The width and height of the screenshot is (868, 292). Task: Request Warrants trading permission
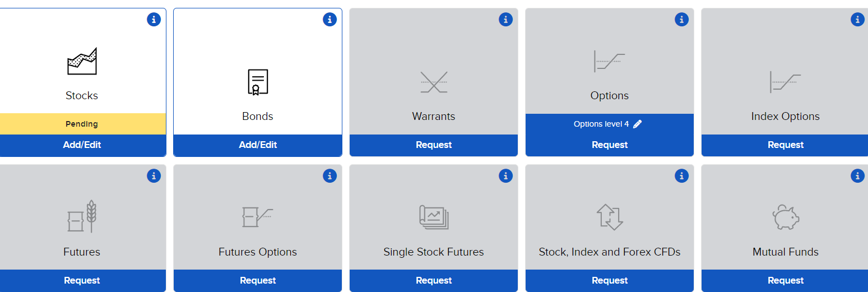[434, 145]
